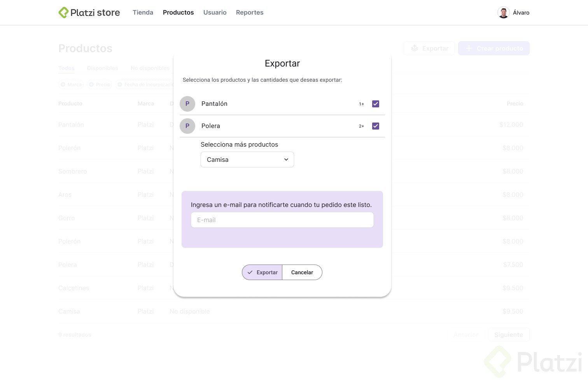Open Álvaro's profile avatar picture
The width and height of the screenshot is (588, 382).
coord(504,12)
